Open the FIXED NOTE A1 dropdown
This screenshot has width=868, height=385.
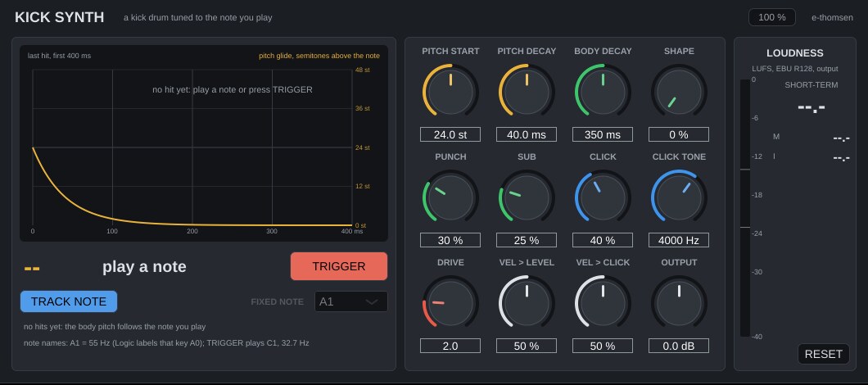click(x=351, y=302)
